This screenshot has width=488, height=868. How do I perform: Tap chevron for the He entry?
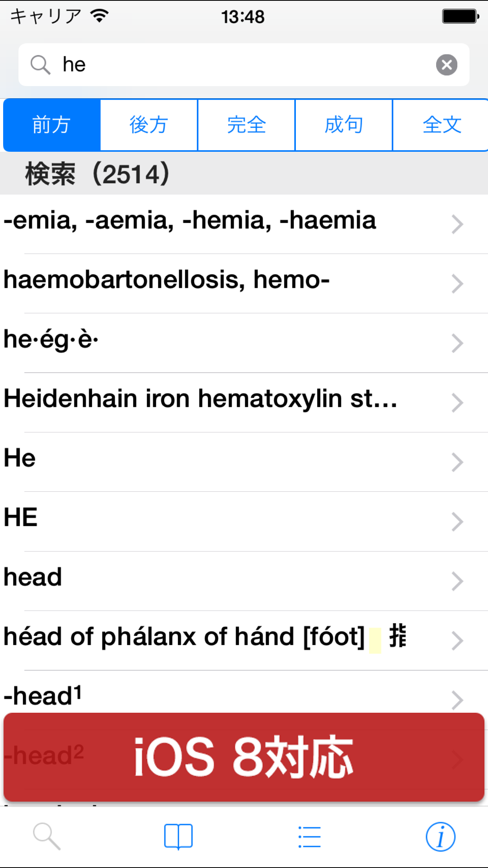457,462
